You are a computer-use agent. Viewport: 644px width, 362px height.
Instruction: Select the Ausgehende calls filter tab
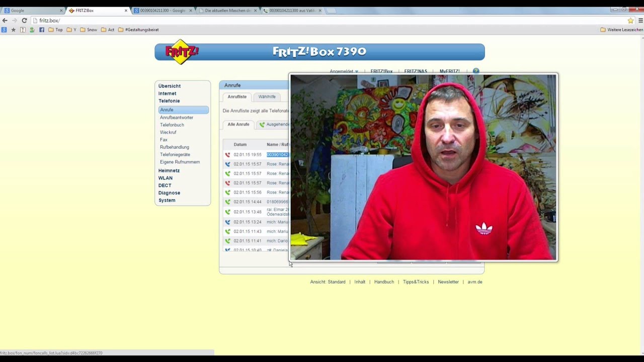coord(274,124)
